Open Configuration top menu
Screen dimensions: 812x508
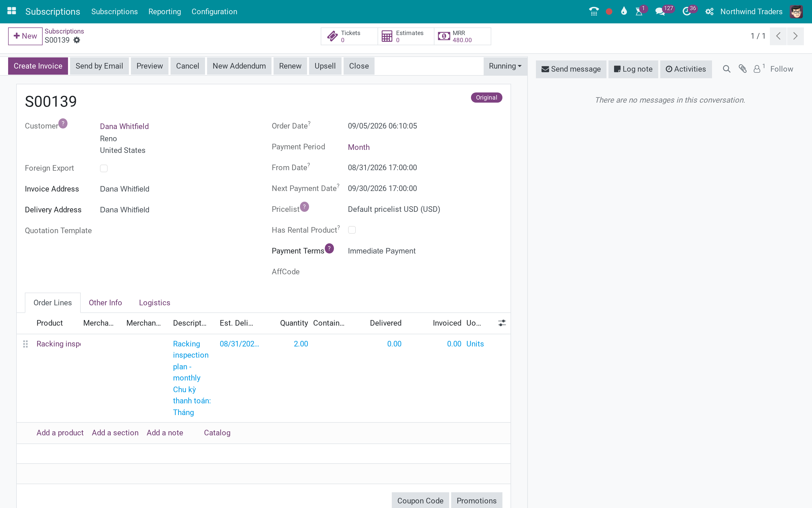pos(214,11)
